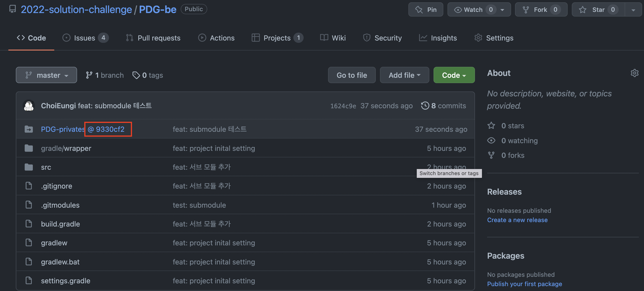Click Create a new release link
This screenshot has width=644, height=291.
tap(517, 220)
